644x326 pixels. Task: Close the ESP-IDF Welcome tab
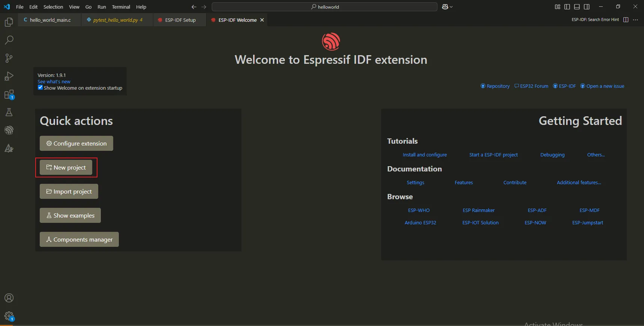[x=262, y=20]
